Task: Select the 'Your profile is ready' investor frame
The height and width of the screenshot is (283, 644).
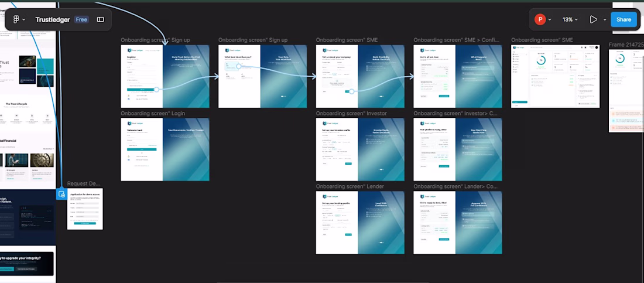Action: (x=458, y=149)
